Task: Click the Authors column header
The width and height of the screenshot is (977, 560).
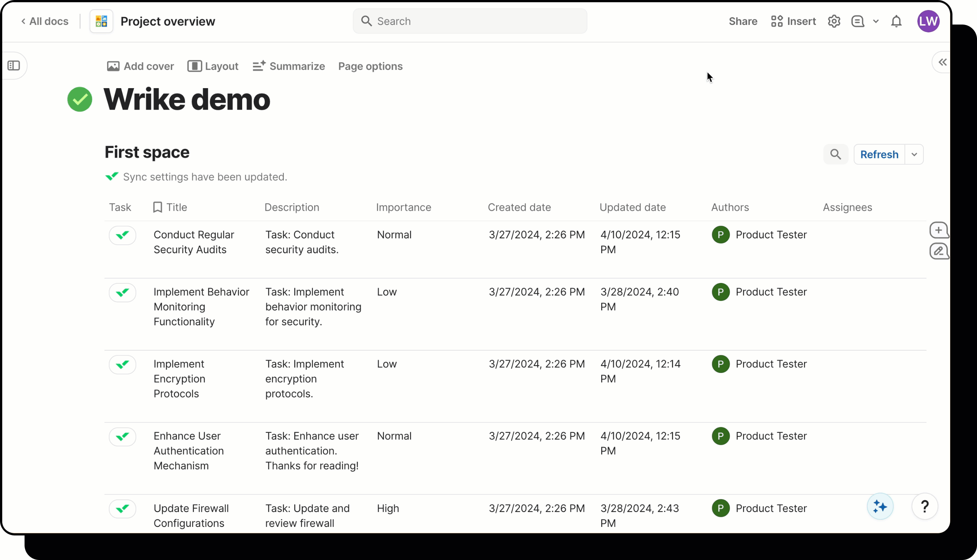Action: point(730,207)
